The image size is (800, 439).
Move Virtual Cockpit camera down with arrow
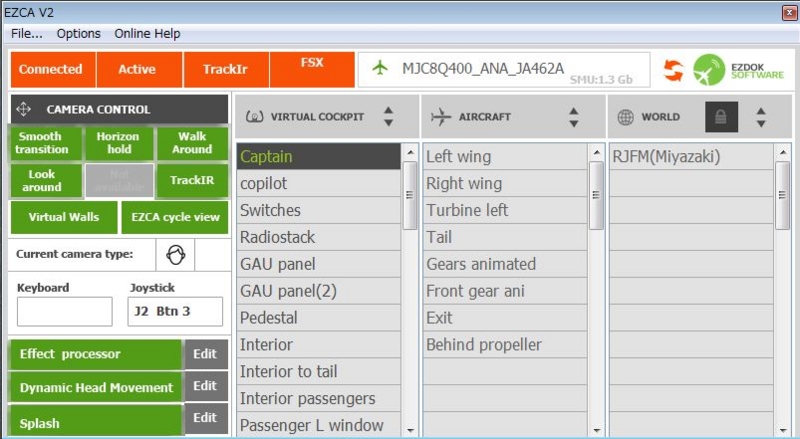click(x=389, y=123)
